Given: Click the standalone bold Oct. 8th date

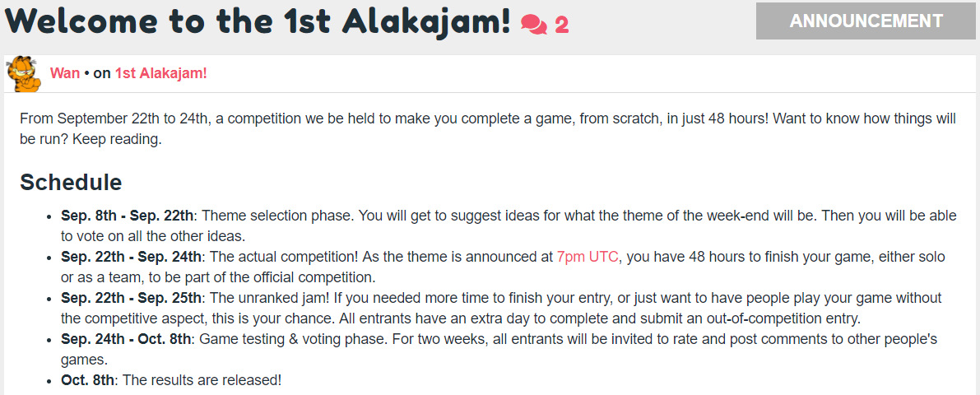Looking at the screenshot, I should coord(88,379).
